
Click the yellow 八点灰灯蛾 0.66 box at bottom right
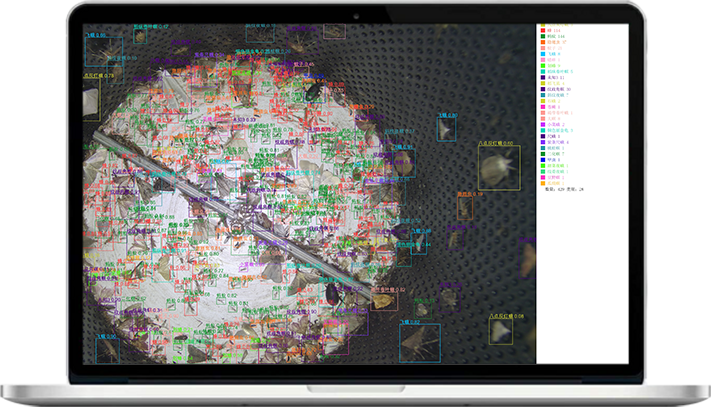(500, 331)
